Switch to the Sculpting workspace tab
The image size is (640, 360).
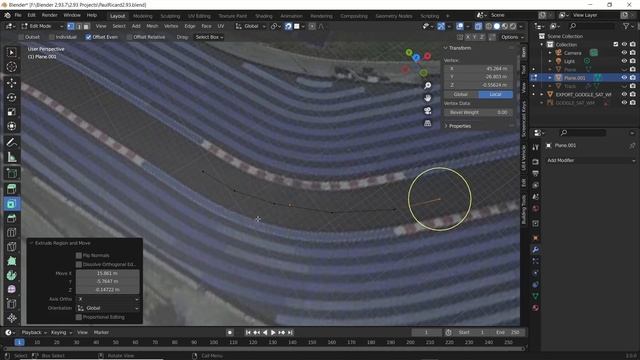[170, 16]
